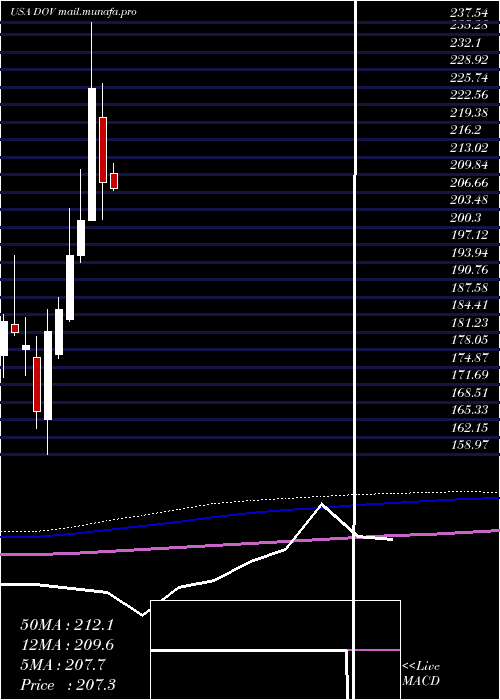Click the large red candlestick near 216
Image resolution: width=500 pixels, height=700 pixels.
click(x=103, y=150)
